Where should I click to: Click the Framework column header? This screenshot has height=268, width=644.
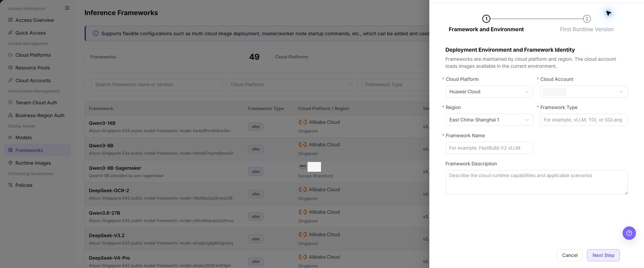(101, 108)
